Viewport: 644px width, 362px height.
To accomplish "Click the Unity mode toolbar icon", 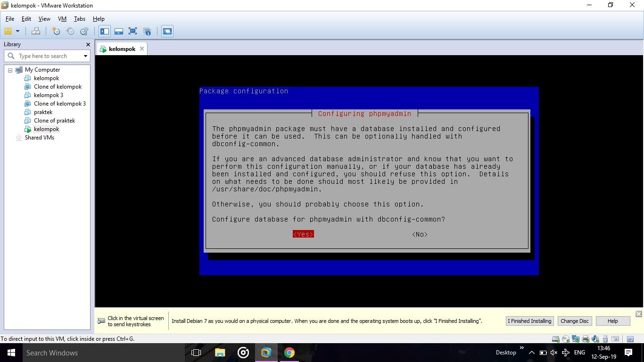I will [x=147, y=31].
